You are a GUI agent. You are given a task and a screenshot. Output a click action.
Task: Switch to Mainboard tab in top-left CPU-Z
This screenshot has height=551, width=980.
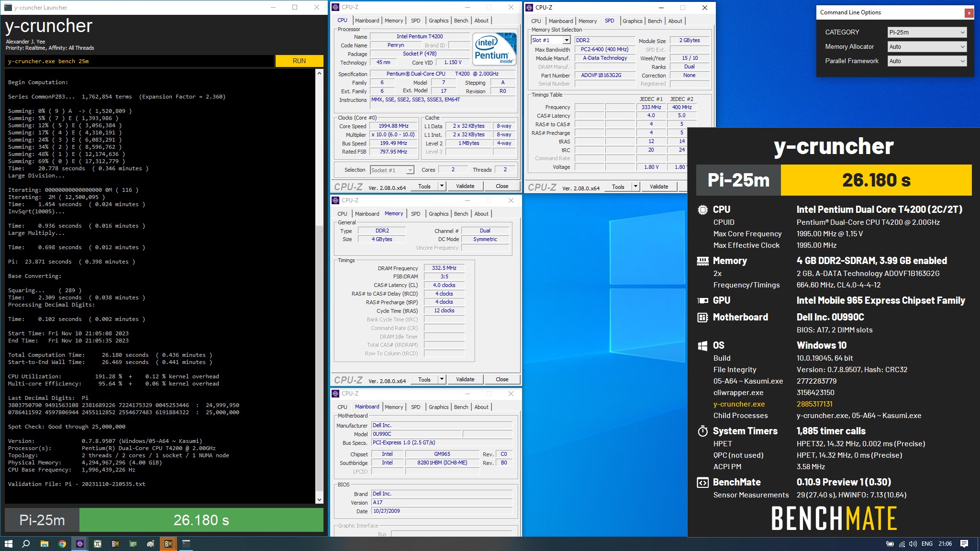pyautogui.click(x=367, y=21)
